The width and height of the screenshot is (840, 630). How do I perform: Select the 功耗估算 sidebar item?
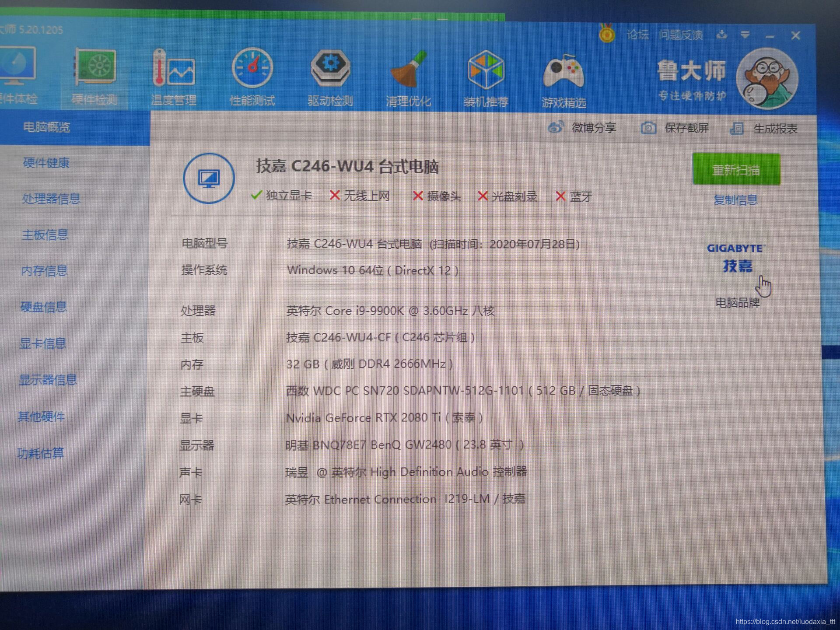coord(40,453)
